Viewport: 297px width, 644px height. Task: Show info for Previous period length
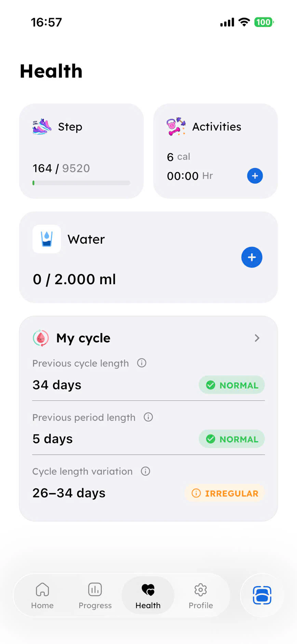tap(148, 417)
